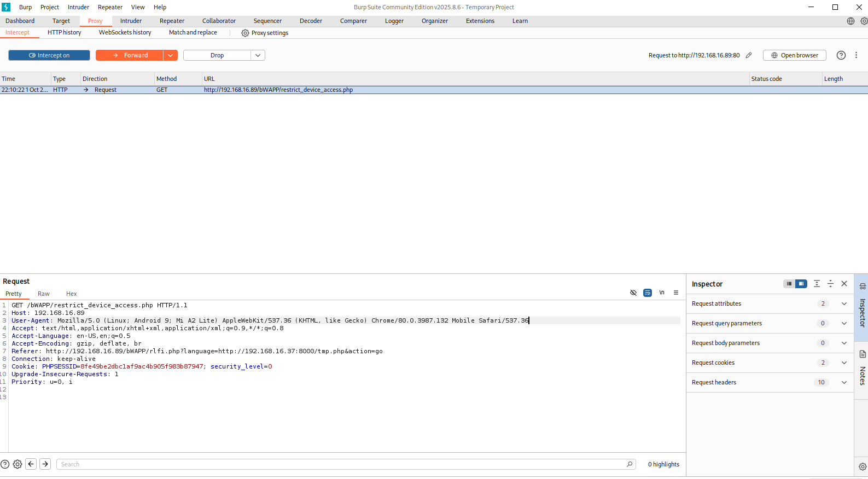Open side panel settings gear at bottom right

(863, 466)
